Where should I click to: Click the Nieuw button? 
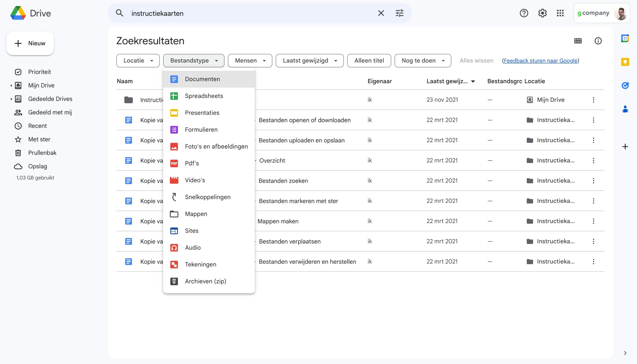click(30, 43)
